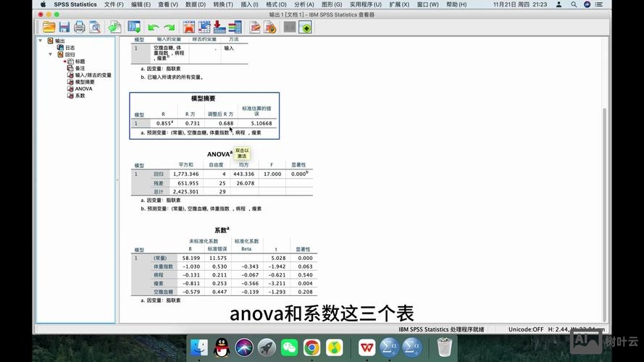Select ANOVA item in the outline pane

click(83, 89)
